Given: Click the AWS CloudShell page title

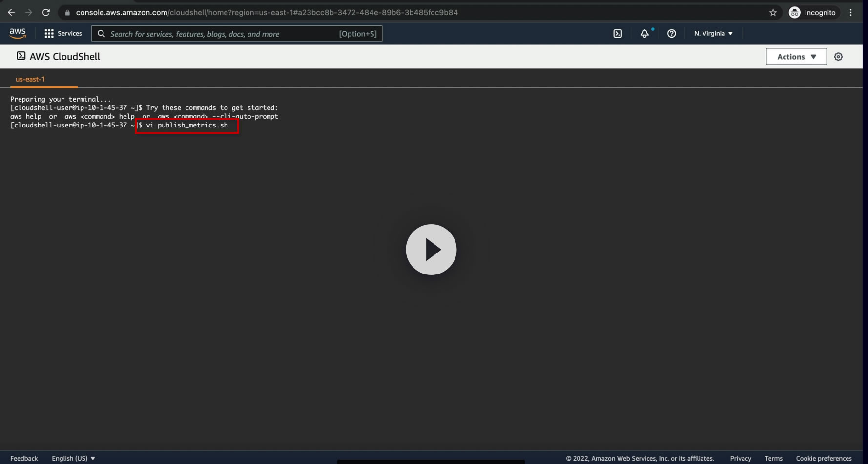Looking at the screenshot, I should click(65, 56).
